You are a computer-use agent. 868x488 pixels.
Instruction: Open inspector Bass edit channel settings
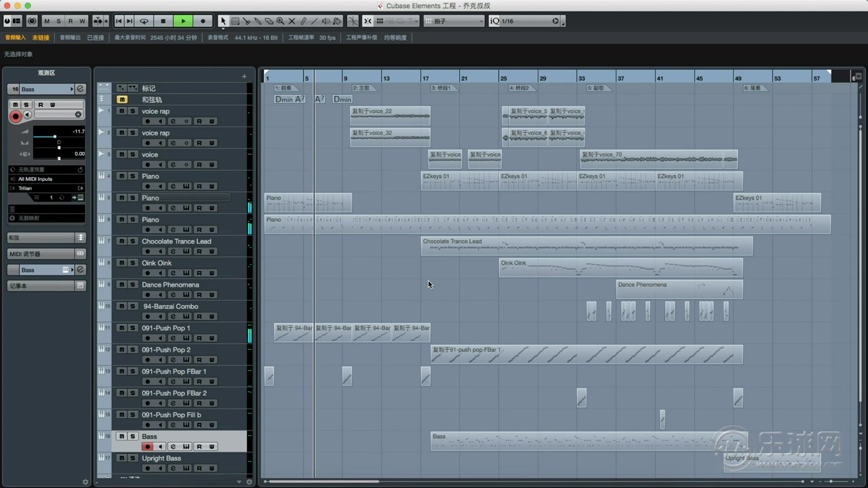coord(80,89)
